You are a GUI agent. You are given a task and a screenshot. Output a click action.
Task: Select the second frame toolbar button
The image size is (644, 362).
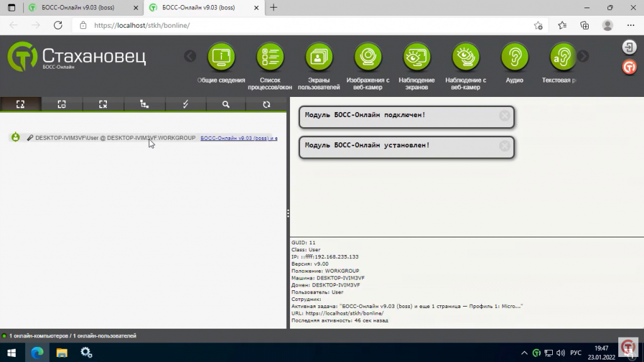click(x=62, y=104)
